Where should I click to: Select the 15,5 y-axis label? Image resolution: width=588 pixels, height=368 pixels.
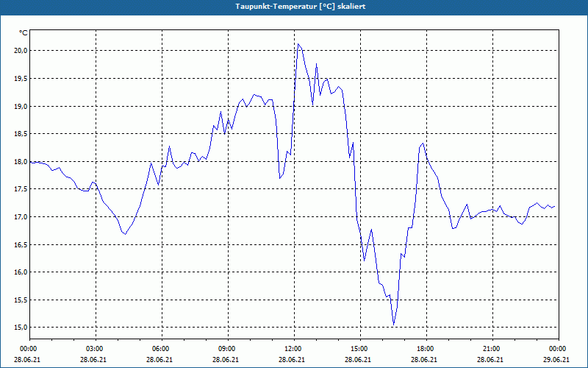click(21, 300)
